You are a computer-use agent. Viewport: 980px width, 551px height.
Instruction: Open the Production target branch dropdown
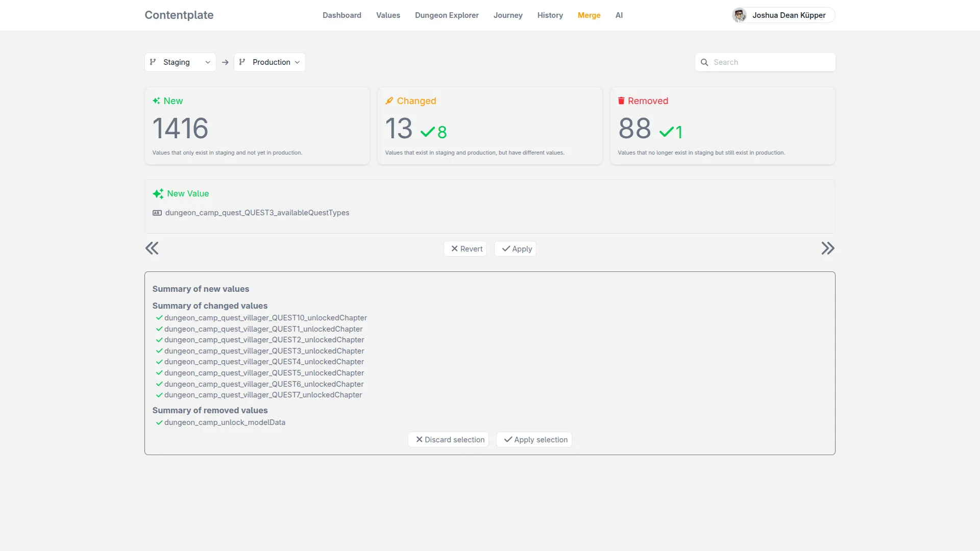[269, 62]
